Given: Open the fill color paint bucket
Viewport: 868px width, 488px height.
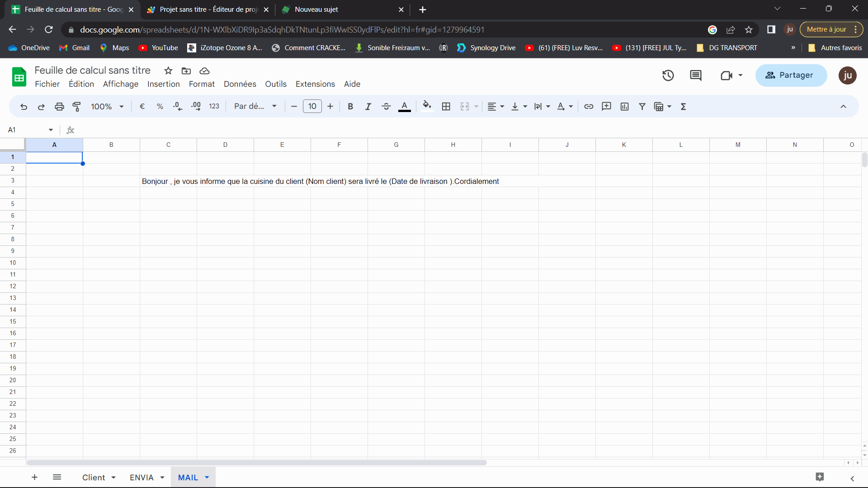Looking at the screenshot, I should tap(427, 107).
